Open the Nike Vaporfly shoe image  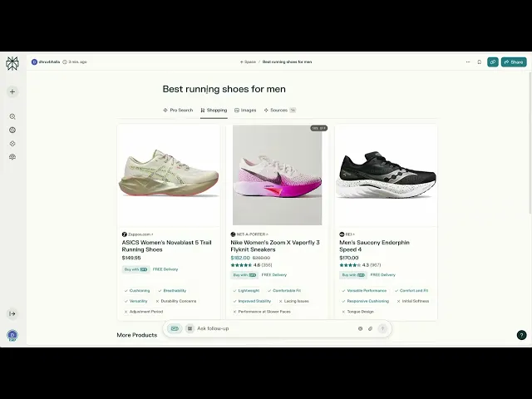[x=277, y=175]
